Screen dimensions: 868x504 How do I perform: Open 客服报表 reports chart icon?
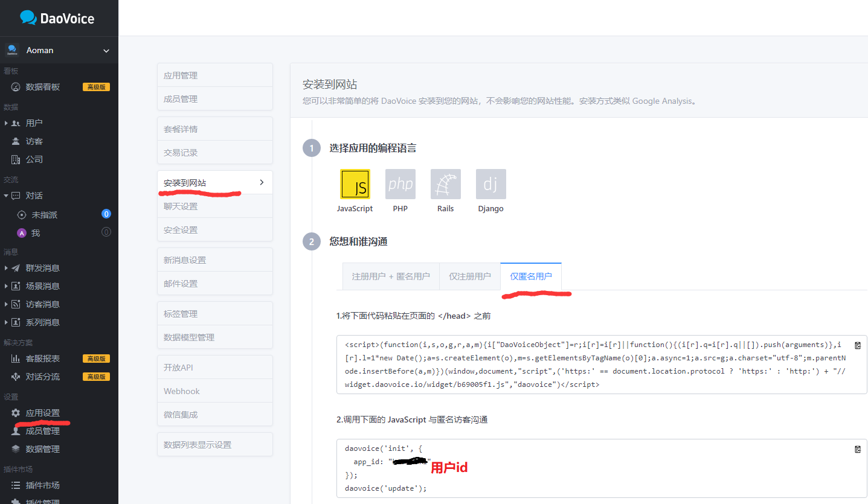(x=16, y=359)
